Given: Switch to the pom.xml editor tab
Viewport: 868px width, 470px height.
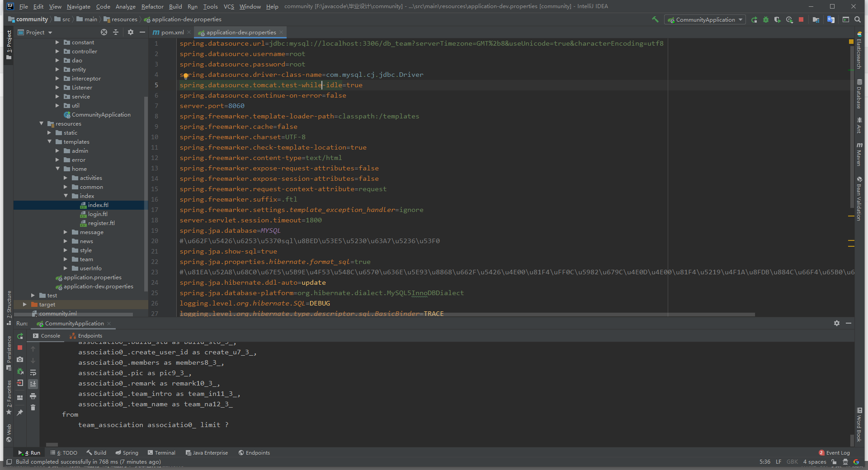Looking at the screenshot, I should click(172, 32).
